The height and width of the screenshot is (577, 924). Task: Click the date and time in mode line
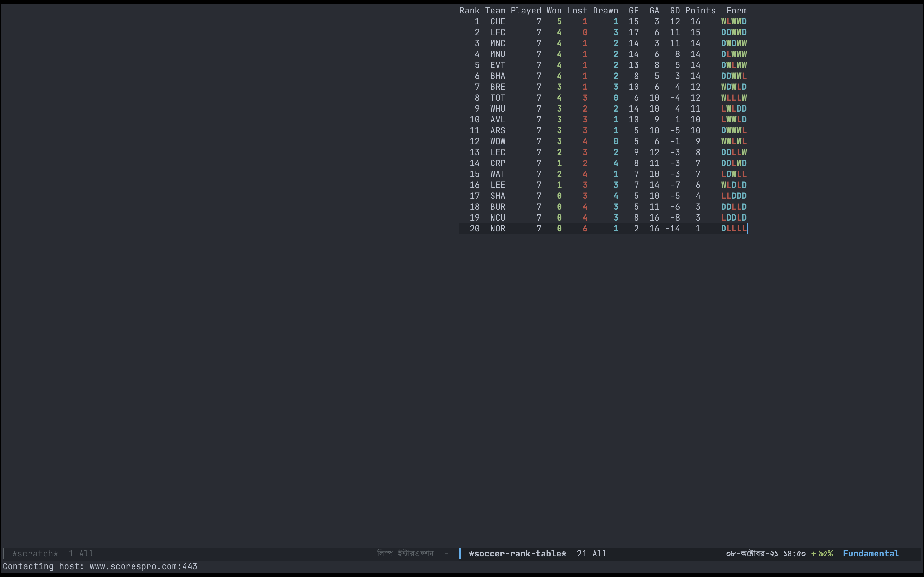[766, 553]
